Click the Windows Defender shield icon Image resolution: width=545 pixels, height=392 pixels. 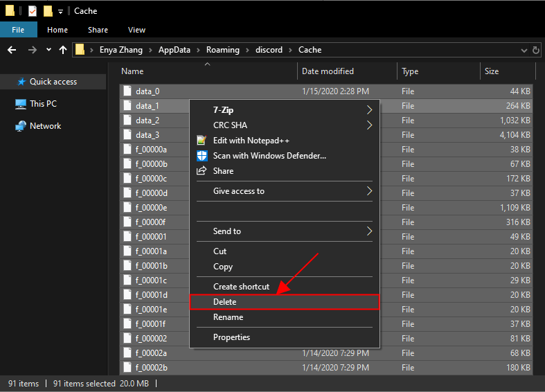(202, 156)
